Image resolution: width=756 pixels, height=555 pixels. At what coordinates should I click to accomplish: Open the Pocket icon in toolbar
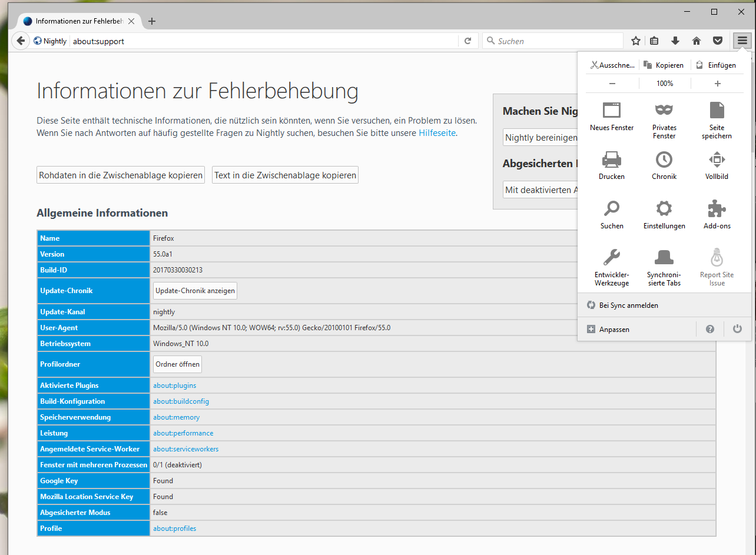coord(718,41)
